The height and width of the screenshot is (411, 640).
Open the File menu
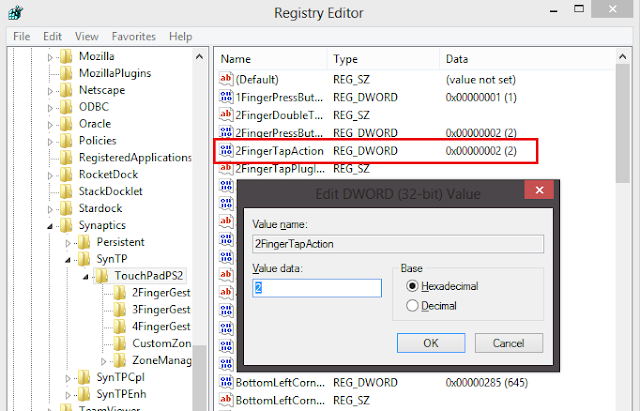(22, 37)
